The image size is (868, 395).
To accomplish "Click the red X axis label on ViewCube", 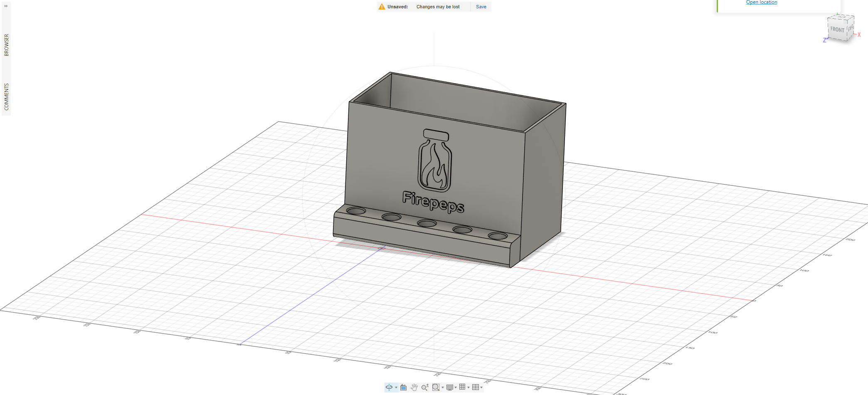I will pyautogui.click(x=859, y=35).
